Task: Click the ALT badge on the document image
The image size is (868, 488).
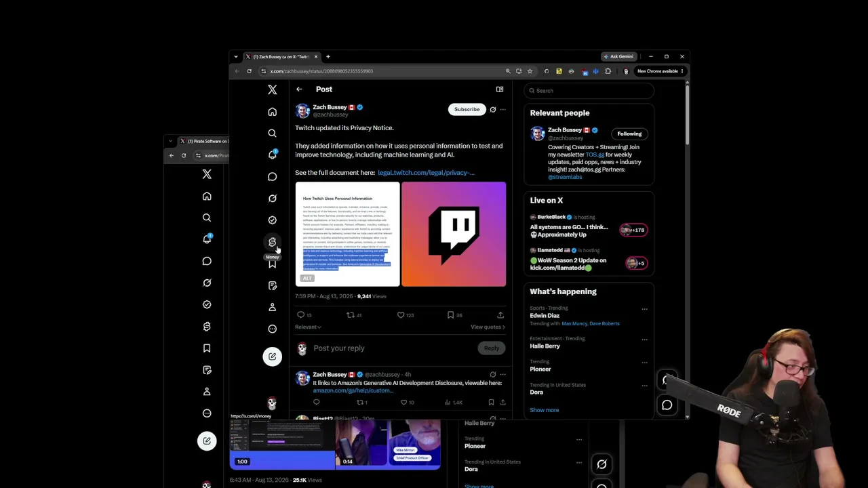Action: [307, 279]
